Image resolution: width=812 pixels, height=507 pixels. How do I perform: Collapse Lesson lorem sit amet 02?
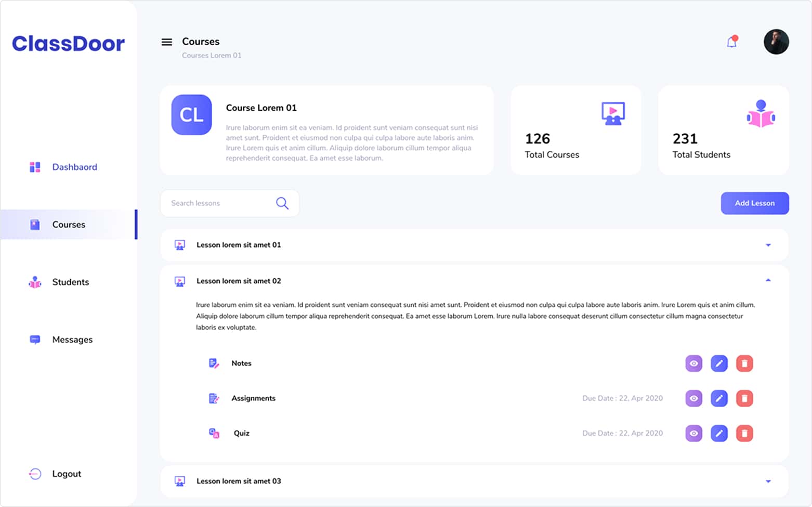click(x=768, y=280)
